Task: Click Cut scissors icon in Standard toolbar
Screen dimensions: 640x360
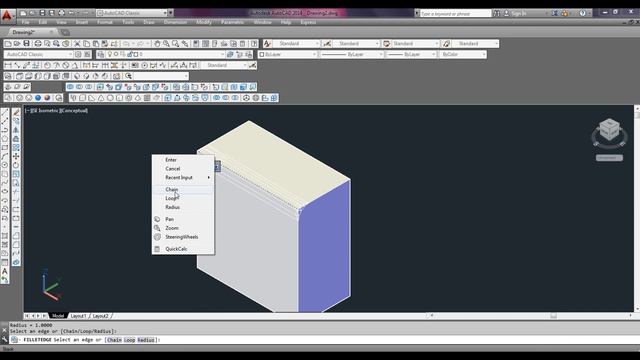Action: pos(77,44)
